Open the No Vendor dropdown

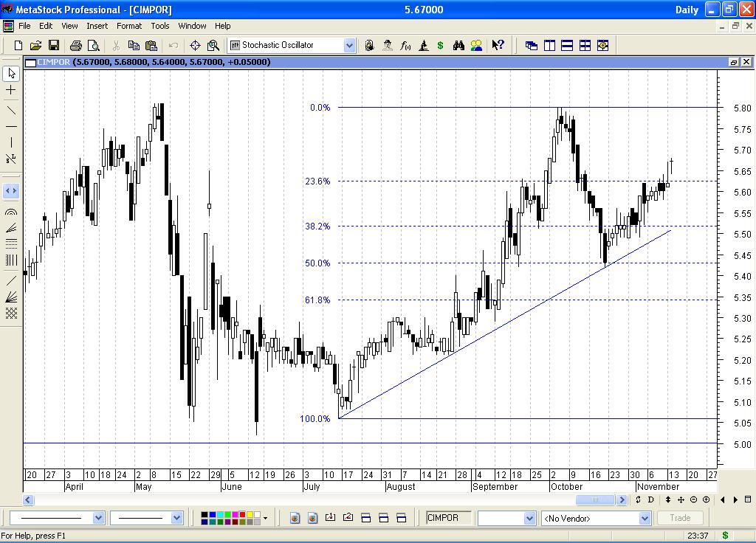[645, 519]
